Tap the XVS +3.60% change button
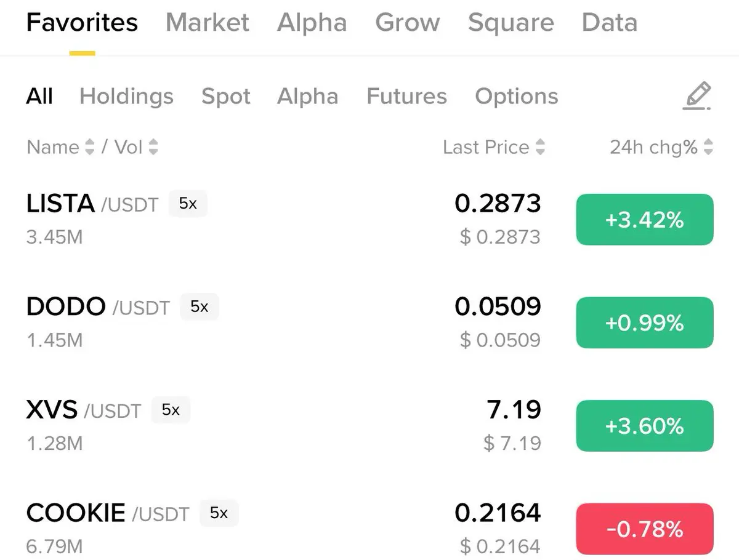This screenshot has width=739, height=560. click(645, 426)
